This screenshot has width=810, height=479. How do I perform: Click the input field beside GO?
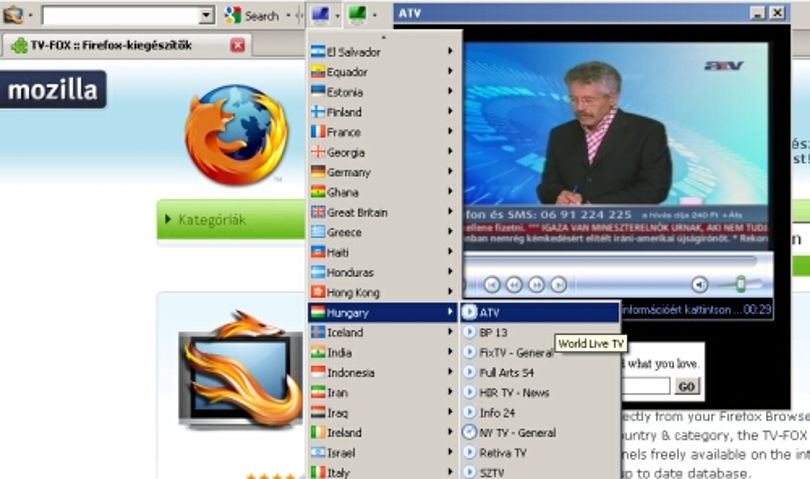[645, 386]
